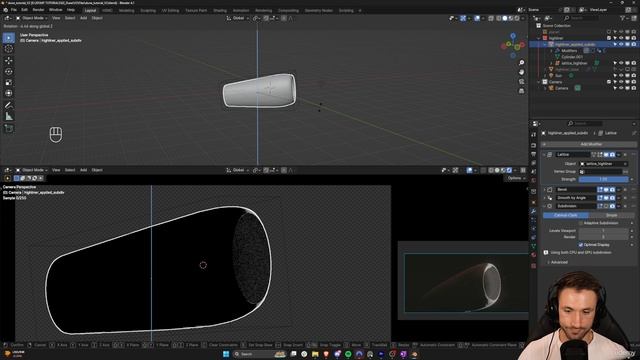Open Object Mode dropdown in lower viewport
Image resolution: width=640 pixels, height=360 pixels.
(31, 170)
